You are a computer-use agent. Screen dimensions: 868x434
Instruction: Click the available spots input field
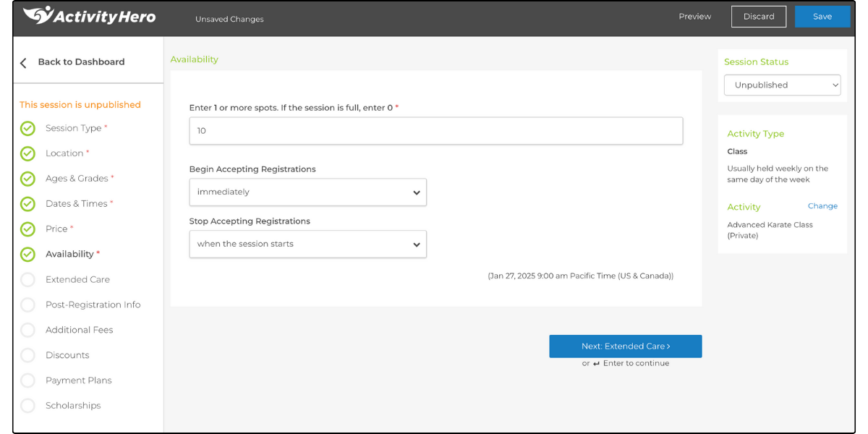[436, 131]
